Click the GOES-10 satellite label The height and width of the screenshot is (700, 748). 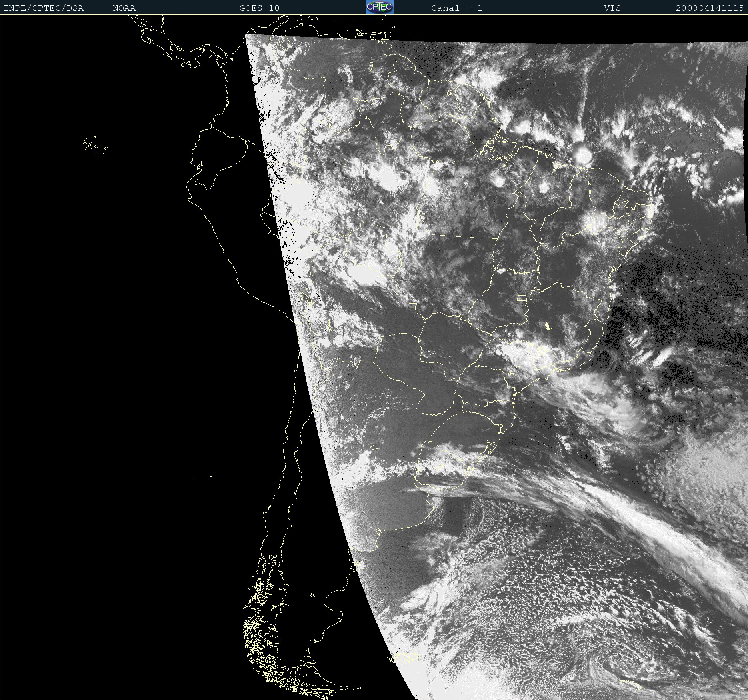point(260,8)
